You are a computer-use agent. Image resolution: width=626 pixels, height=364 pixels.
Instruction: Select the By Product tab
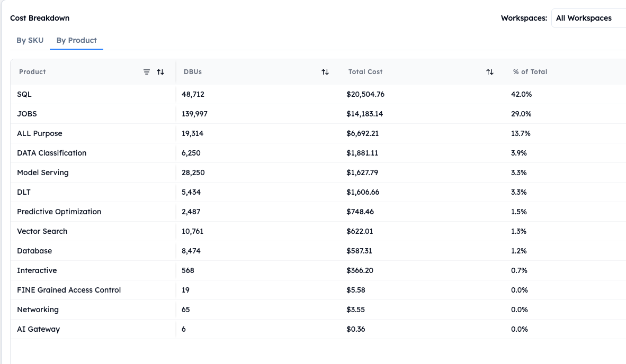click(77, 40)
